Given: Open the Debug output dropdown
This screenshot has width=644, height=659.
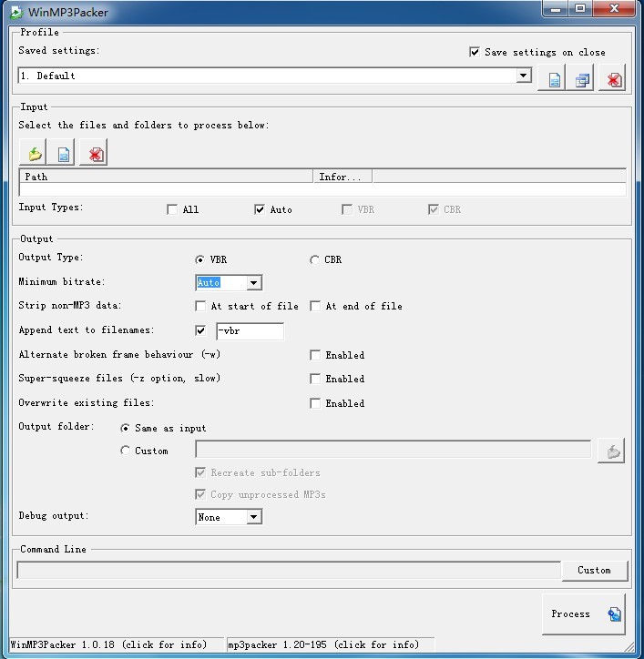Looking at the screenshot, I should [254, 517].
